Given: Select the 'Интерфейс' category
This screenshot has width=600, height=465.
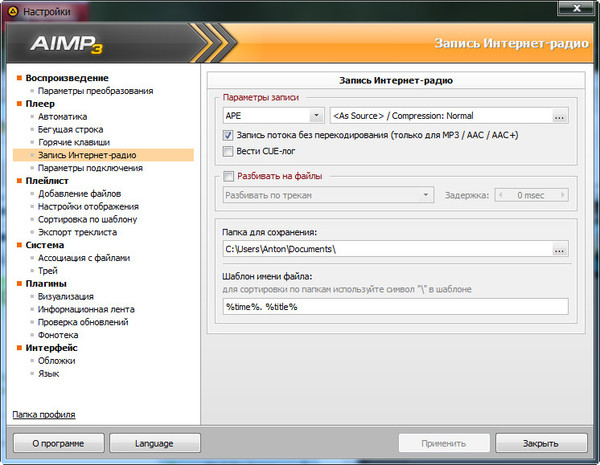Looking at the screenshot, I should (x=51, y=348).
